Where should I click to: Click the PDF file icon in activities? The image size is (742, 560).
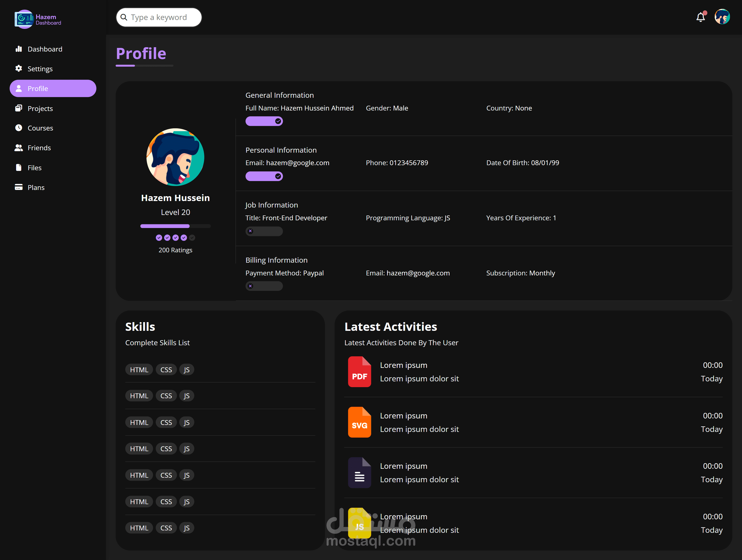[x=359, y=371]
